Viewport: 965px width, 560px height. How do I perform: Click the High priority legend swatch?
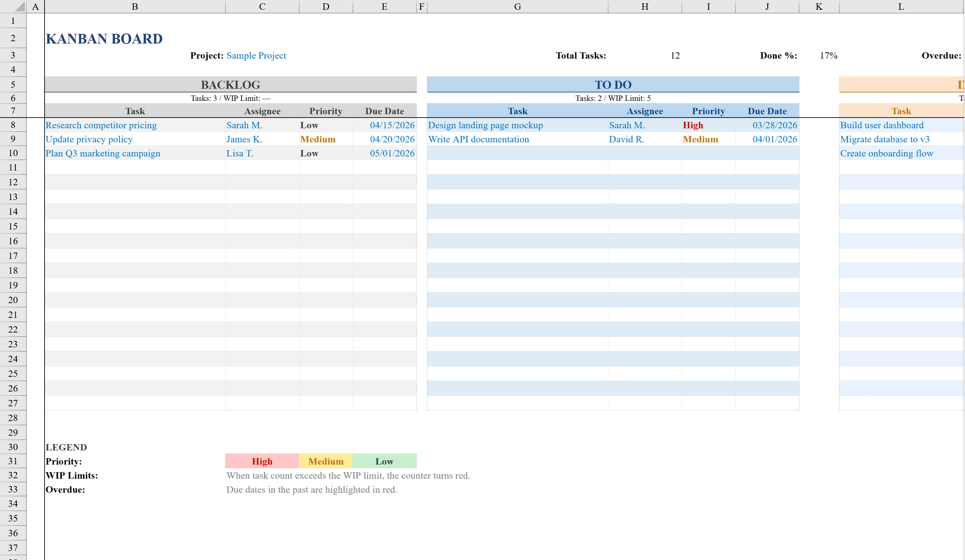(x=262, y=461)
